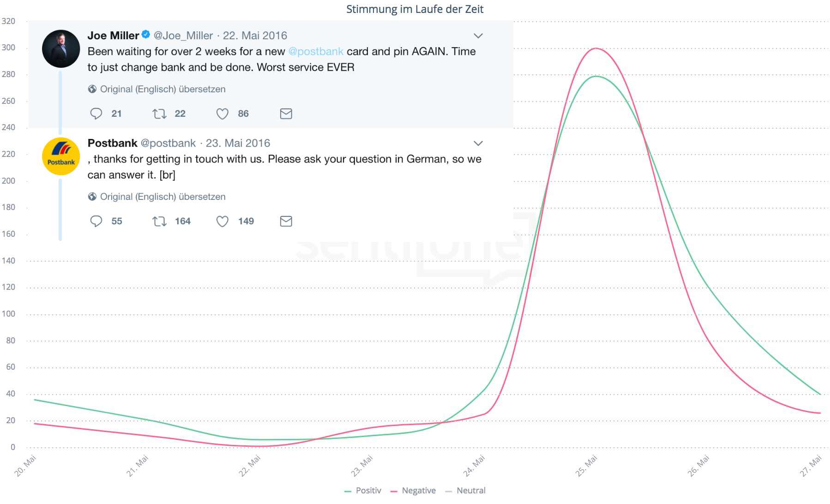The image size is (830, 504).
Task: Like Joe Miller's tweet with heart icon
Action: click(x=223, y=114)
